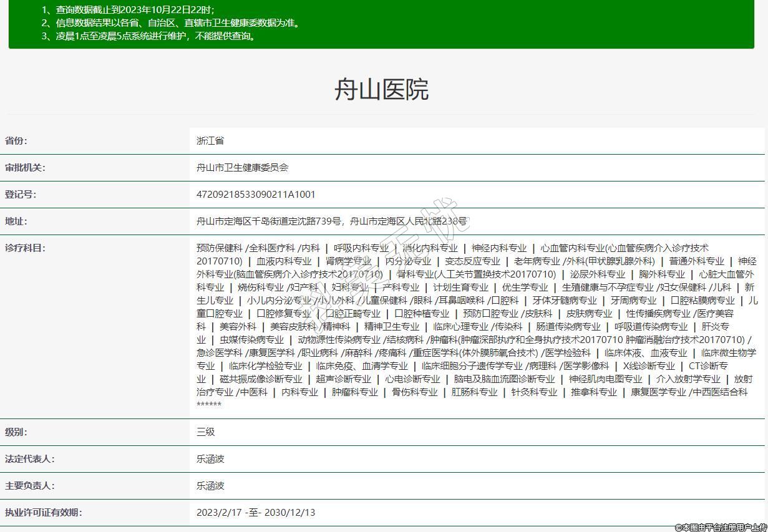The height and width of the screenshot is (532, 768).
Task: Click the 主要负责人 row label
Action: (x=30, y=486)
